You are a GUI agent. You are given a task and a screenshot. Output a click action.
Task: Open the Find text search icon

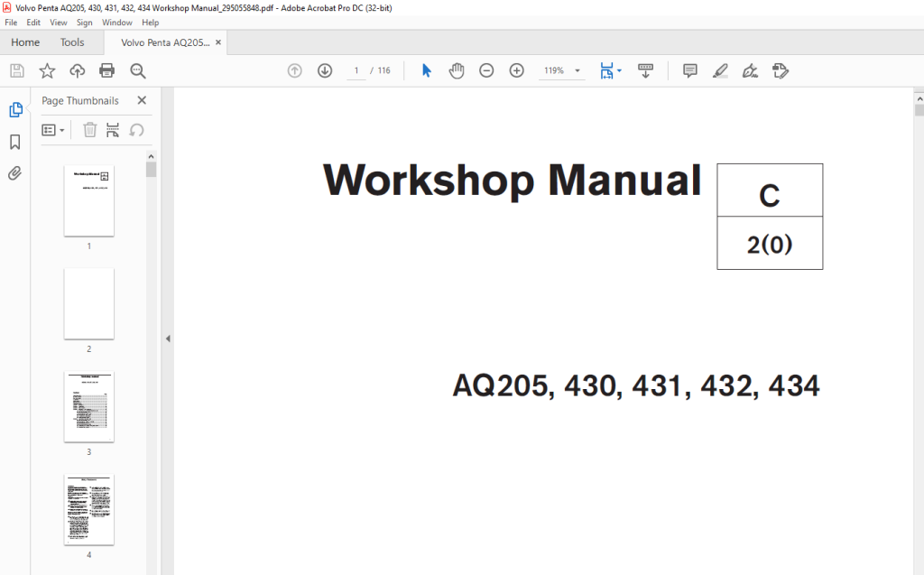pyautogui.click(x=138, y=70)
